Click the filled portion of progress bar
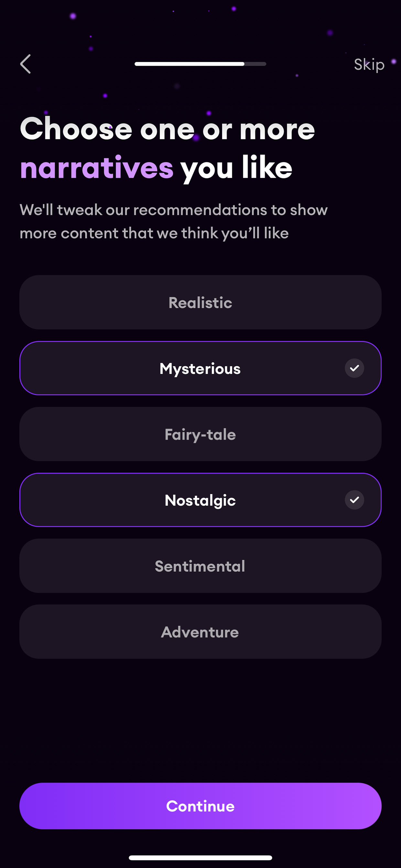The width and height of the screenshot is (401, 868). pos(190,64)
